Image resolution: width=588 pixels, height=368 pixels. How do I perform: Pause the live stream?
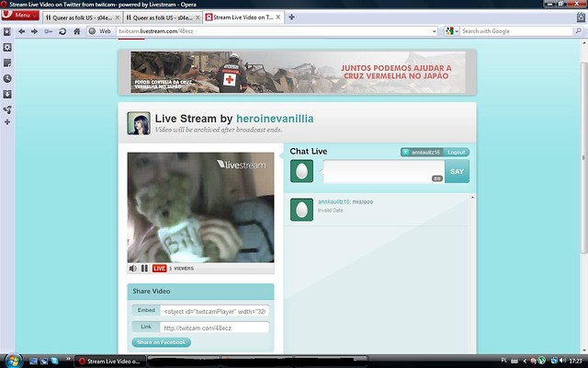pyautogui.click(x=144, y=269)
